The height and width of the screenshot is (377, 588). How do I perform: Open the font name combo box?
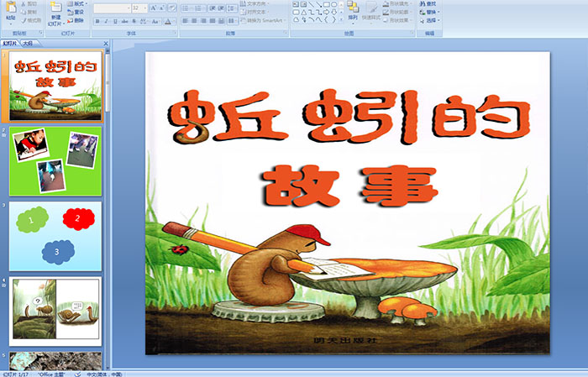click(112, 8)
